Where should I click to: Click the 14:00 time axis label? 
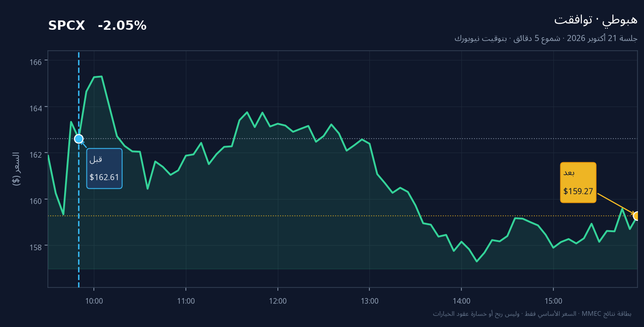point(461,301)
